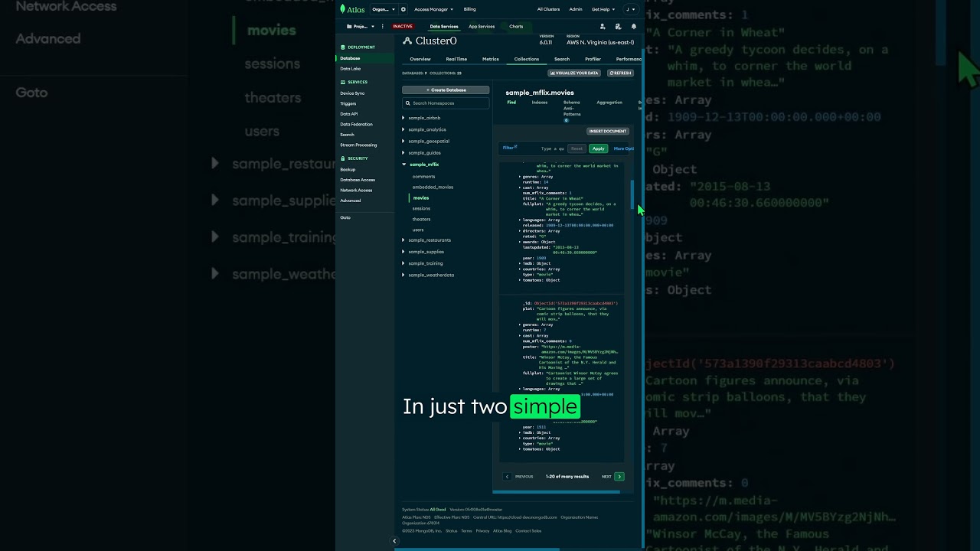Open the Charts tab
The image size is (980, 551).
(x=516, y=26)
